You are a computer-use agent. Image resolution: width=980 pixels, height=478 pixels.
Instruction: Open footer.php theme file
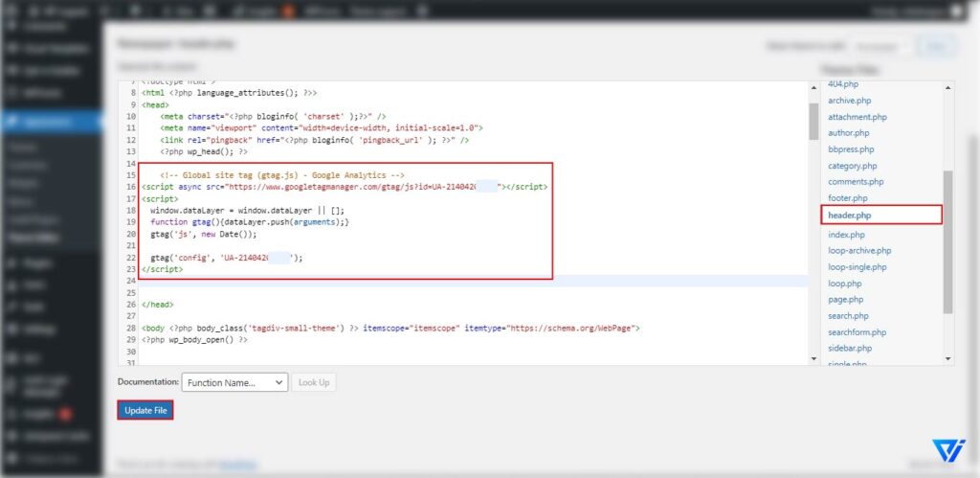pos(848,197)
